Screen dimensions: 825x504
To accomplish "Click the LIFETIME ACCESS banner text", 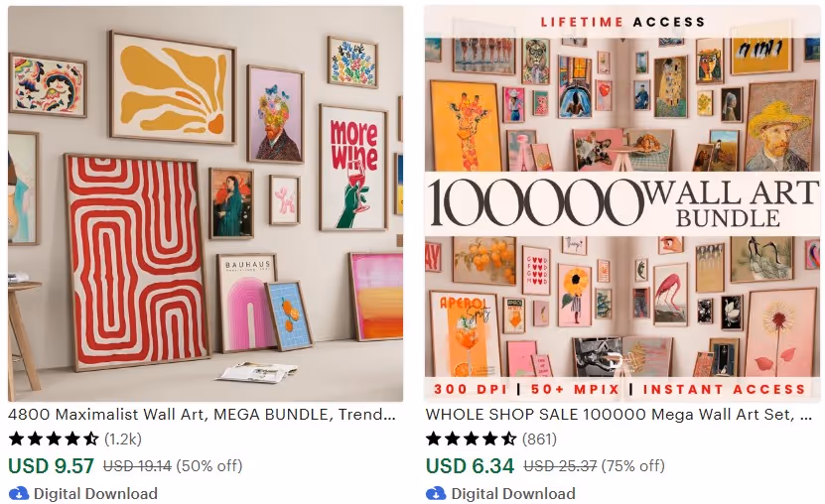I will 622,22.
